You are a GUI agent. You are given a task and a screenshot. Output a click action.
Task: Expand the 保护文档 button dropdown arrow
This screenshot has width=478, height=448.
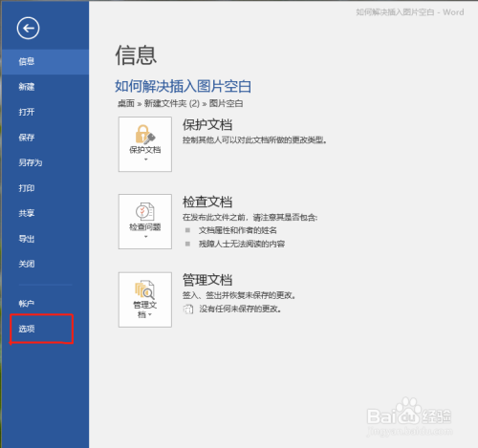click(145, 160)
